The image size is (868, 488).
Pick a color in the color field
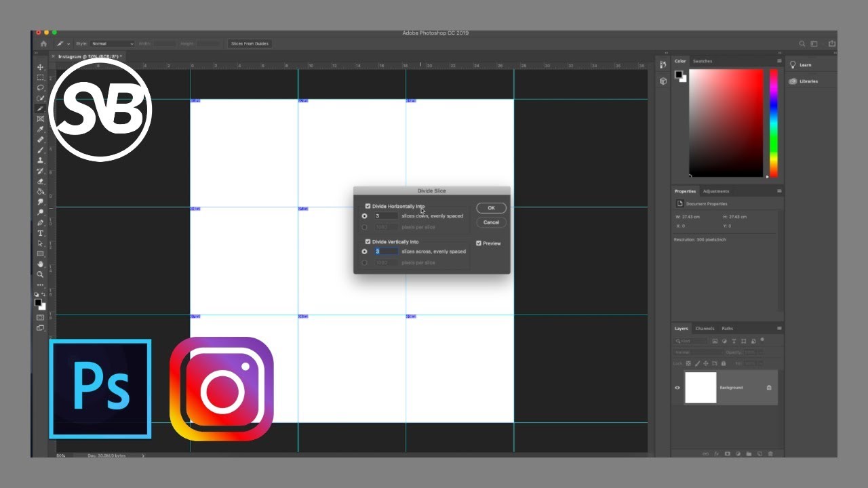pyautogui.click(x=726, y=122)
